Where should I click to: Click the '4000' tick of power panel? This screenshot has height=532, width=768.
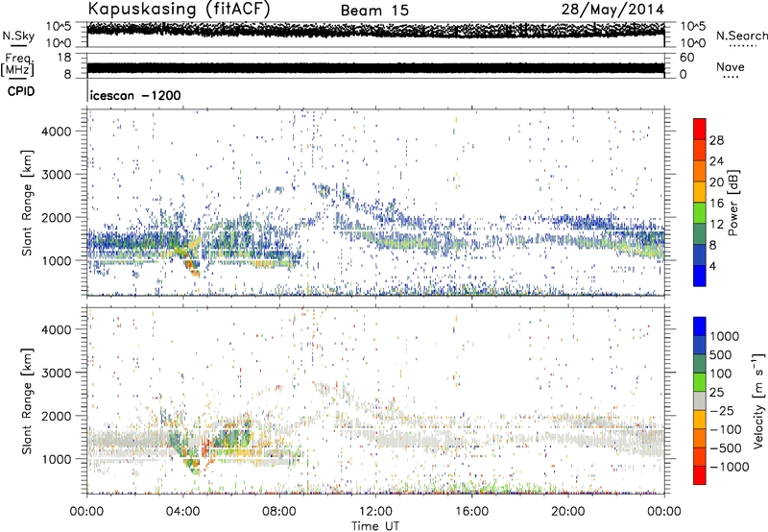[x=57, y=132]
